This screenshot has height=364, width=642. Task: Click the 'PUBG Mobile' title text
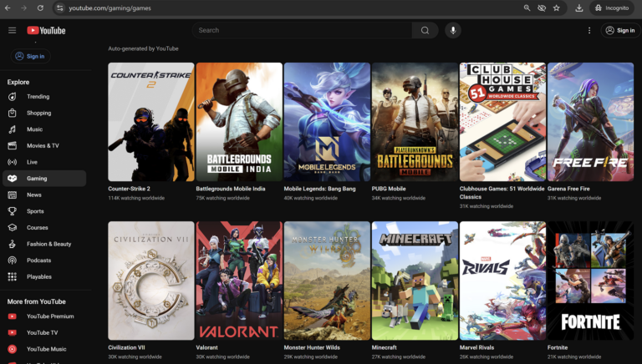389,189
